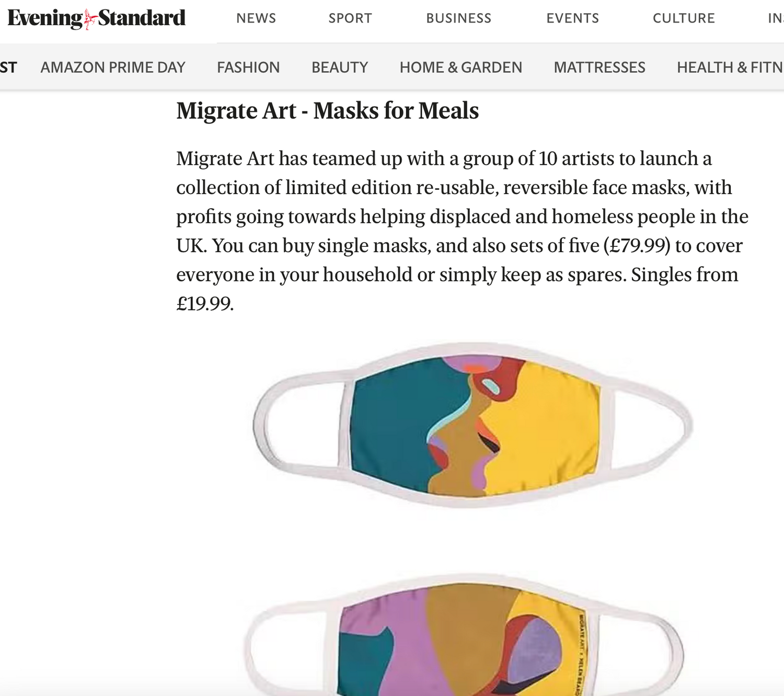Click the red emblem in Evening Standard logo
Image resolution: width=784 pixels, height=696 pixels.
coord(90,19)
